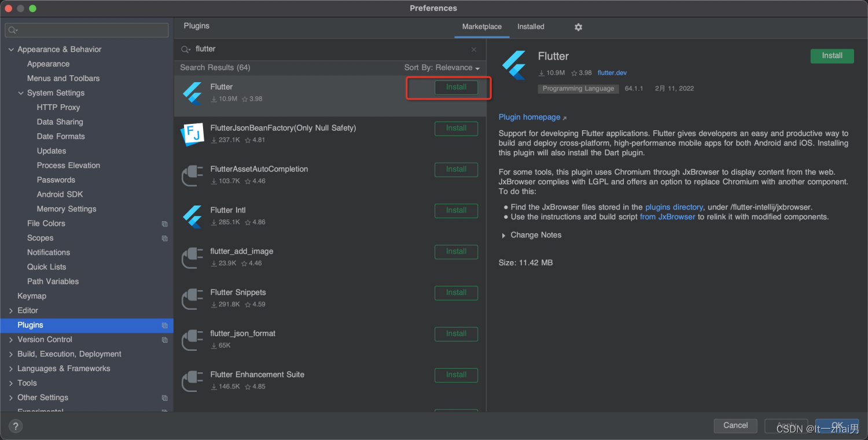
Task: Click the project-level icon beside Plugins
Action: pos(165,325)
